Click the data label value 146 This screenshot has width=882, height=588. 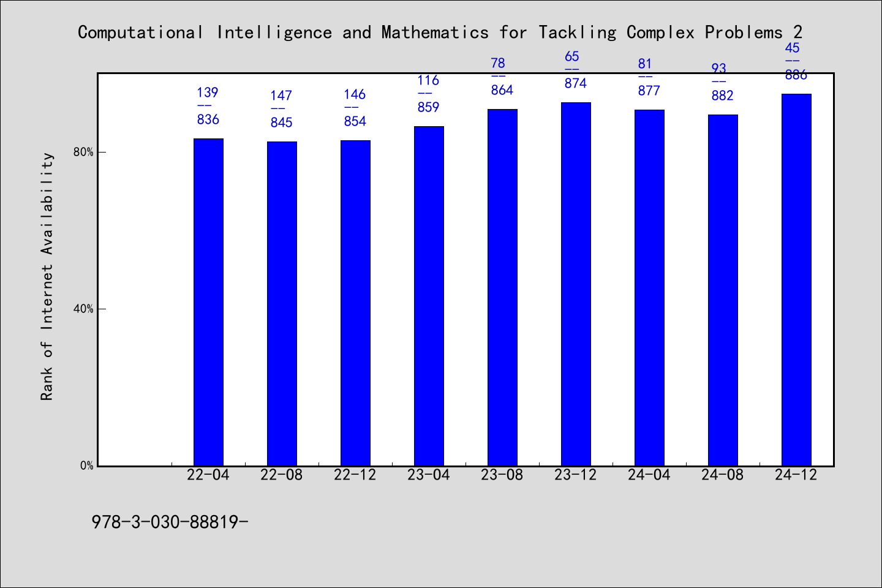click(x=355, y=94)
